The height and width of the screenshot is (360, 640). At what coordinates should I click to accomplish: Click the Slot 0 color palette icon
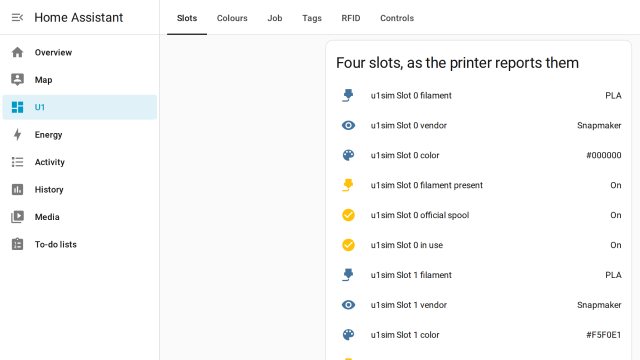pos(348,155)
